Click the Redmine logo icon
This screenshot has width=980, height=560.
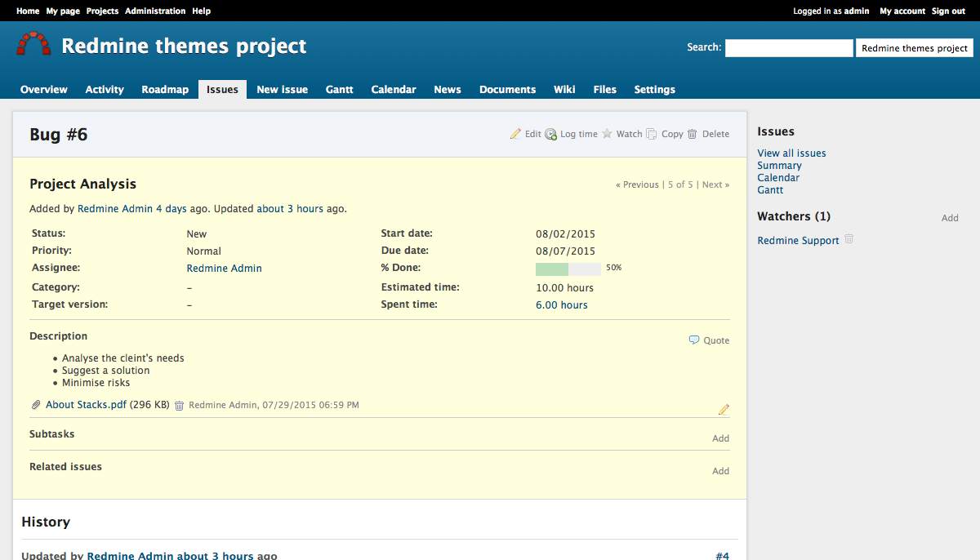(33, 44)
